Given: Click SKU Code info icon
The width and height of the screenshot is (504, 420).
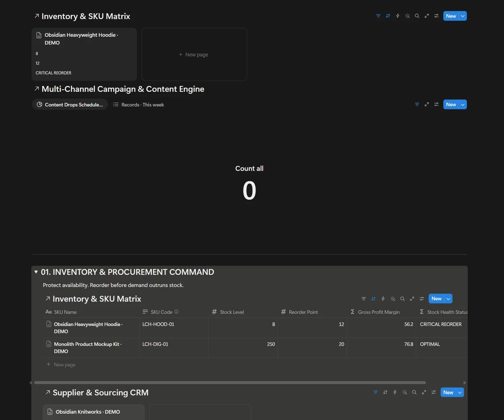Looking at the screenshot, I should 176,312.
